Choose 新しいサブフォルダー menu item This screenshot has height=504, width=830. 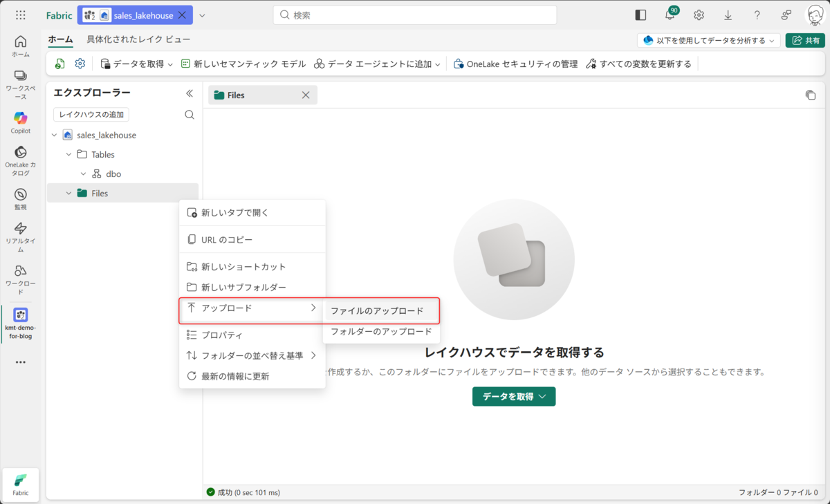[252, 287]
